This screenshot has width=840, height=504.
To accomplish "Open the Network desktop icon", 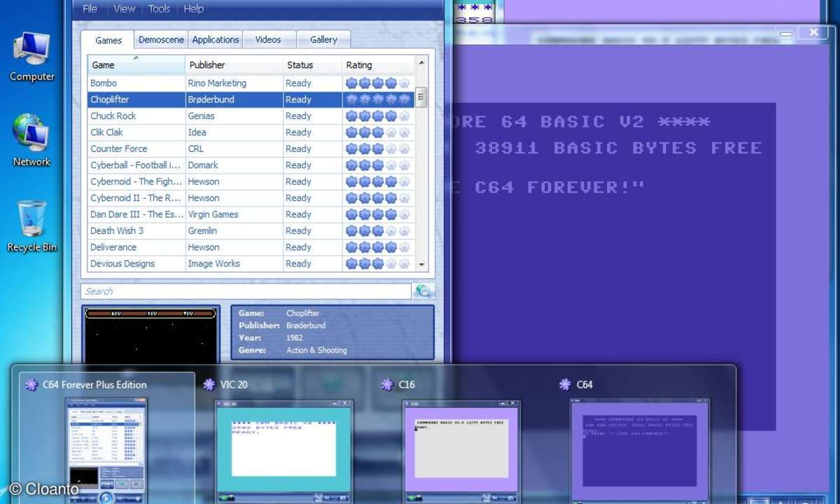I will [31, 140].
